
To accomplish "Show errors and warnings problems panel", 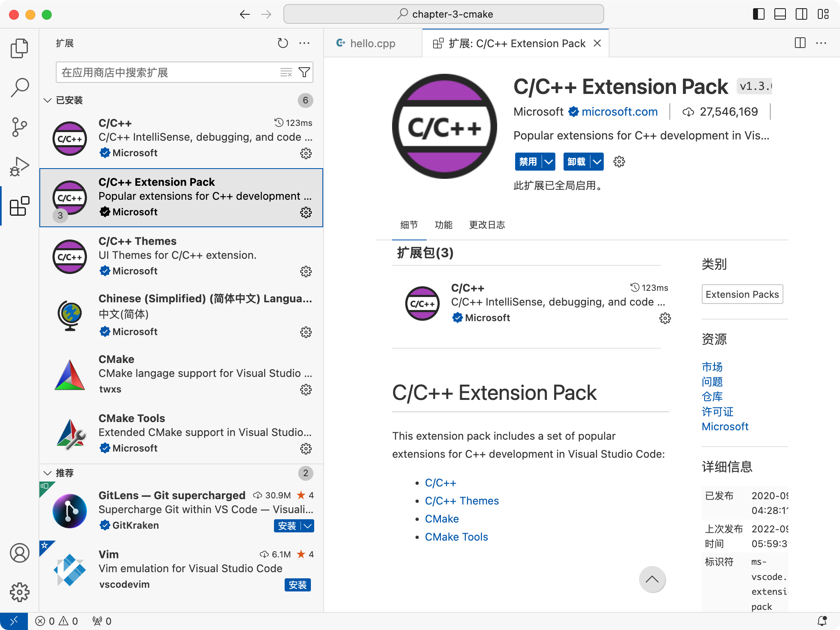I will [x=57, y=621].
